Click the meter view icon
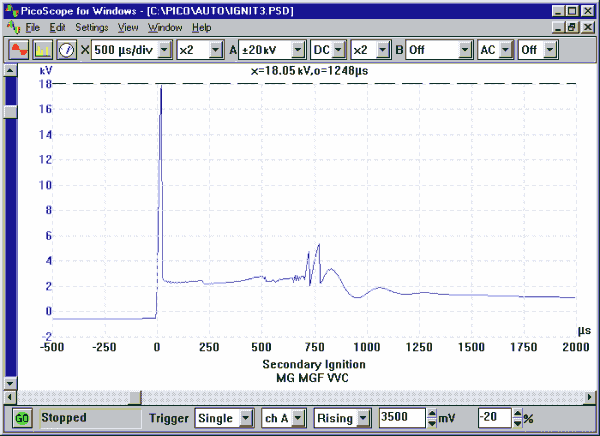The height and width of the screenshot is (436, 600). pos(65,48)
